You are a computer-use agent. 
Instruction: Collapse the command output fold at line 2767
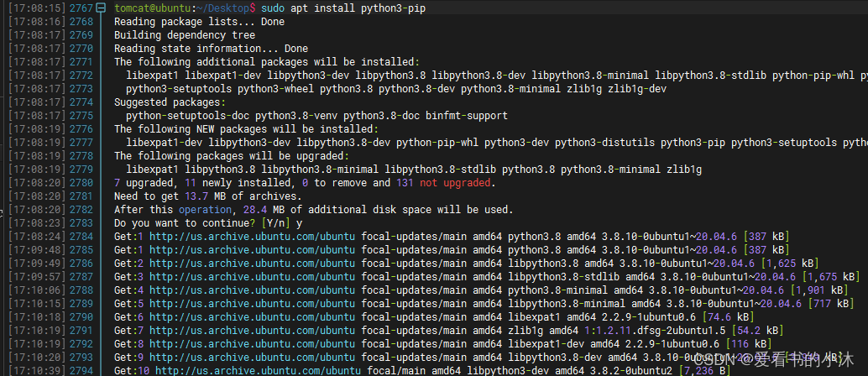(x=101, y=8)
